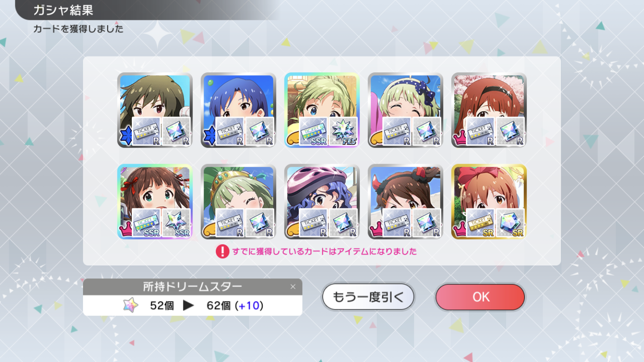Open the gold-framed SR card with red bow
This screenshot has height=362, width=644.
[489, 201]
